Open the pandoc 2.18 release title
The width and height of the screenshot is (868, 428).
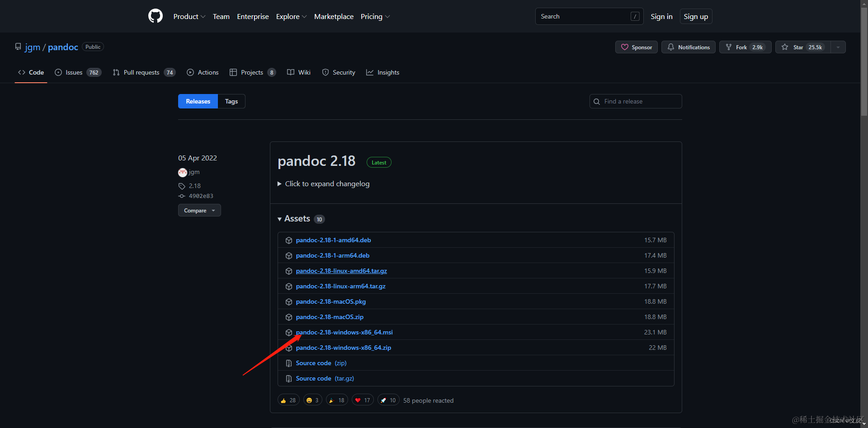point(316,161)
